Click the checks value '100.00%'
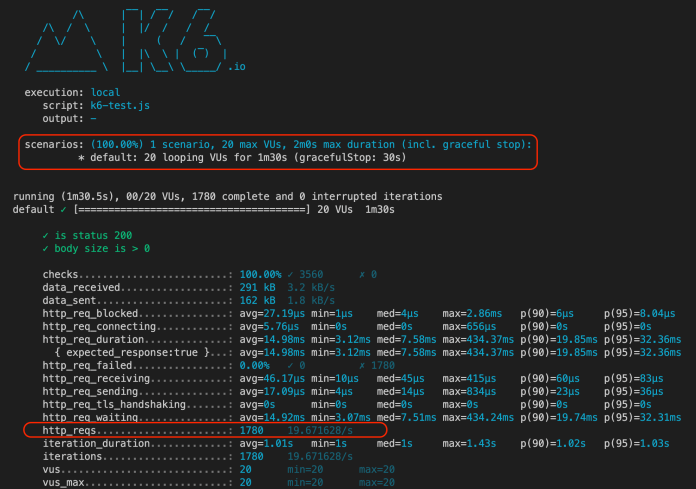Image resolution: width=696 pixels, height=489 pixels. point(261,275)
